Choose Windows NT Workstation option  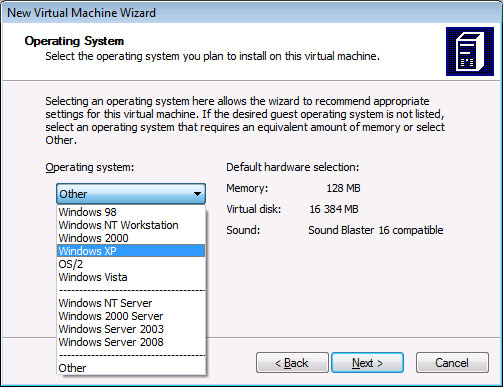point(131,225)
